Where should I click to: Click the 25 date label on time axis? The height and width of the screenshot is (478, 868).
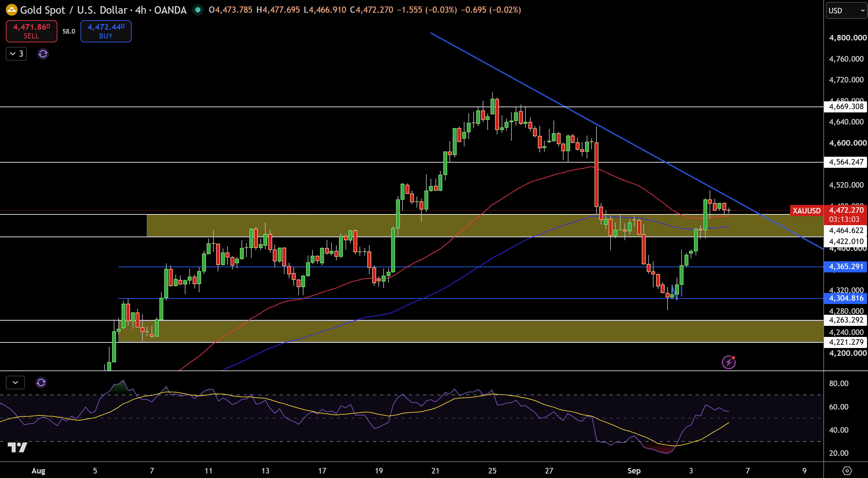(492, 471)
